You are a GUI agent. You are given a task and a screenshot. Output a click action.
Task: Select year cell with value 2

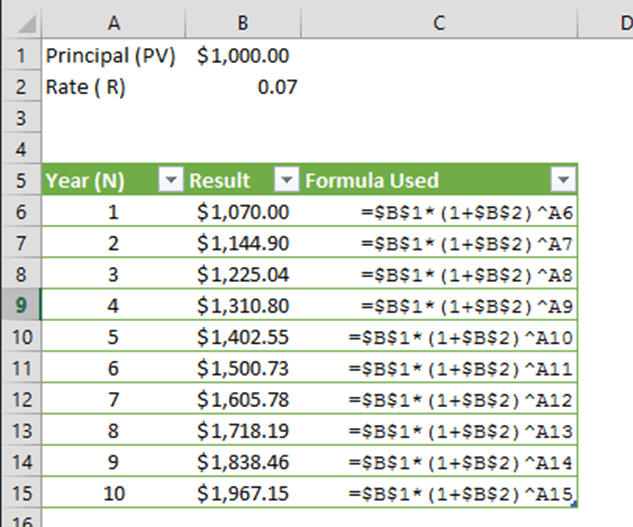pos(113,243)
